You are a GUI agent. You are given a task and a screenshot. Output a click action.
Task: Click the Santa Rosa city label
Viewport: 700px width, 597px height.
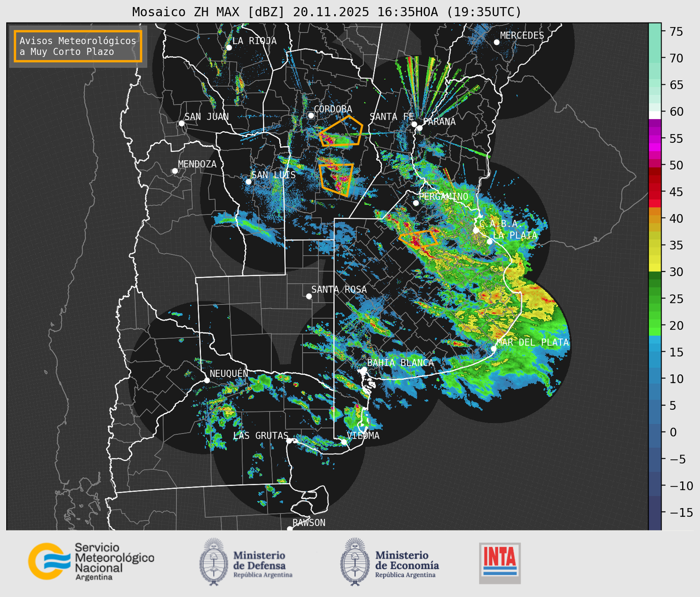coord(339,289)
